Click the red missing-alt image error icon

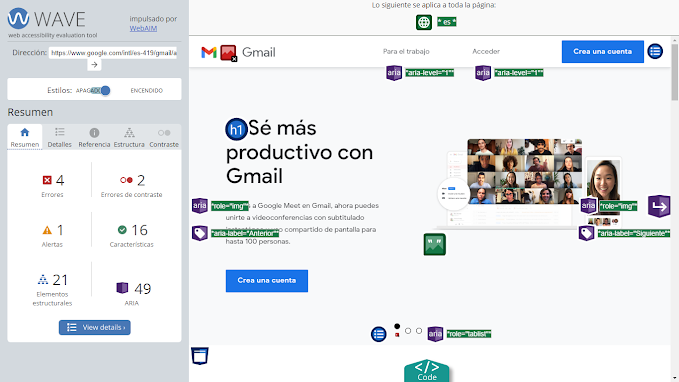coord(228,53)
